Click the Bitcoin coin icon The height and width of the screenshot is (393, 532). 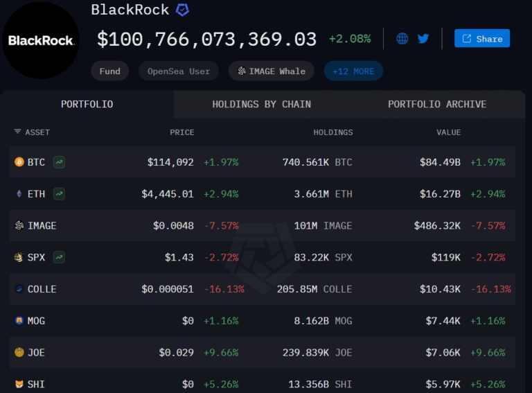pos(19,162)
